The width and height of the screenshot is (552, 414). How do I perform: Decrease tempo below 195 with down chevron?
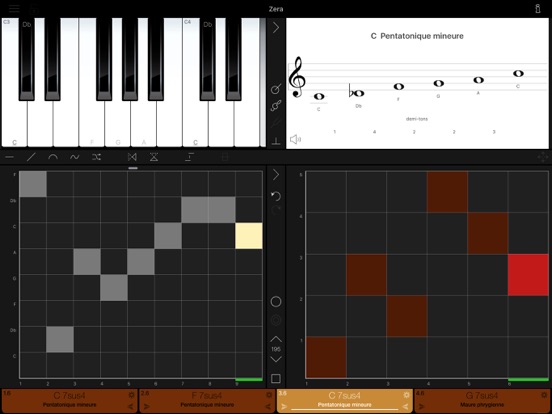[276, 359]
